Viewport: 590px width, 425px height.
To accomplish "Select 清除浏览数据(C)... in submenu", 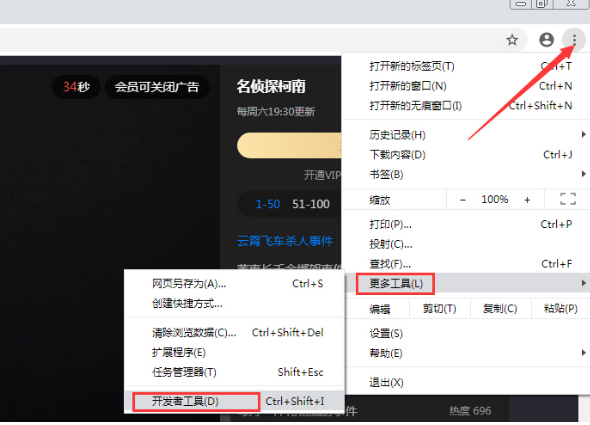I will [234, 333].
